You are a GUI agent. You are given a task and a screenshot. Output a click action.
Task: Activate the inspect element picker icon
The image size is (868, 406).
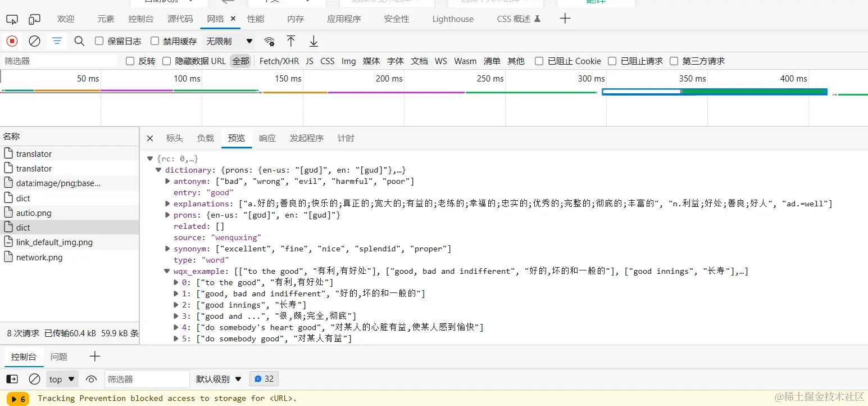(x=12, y=19)
